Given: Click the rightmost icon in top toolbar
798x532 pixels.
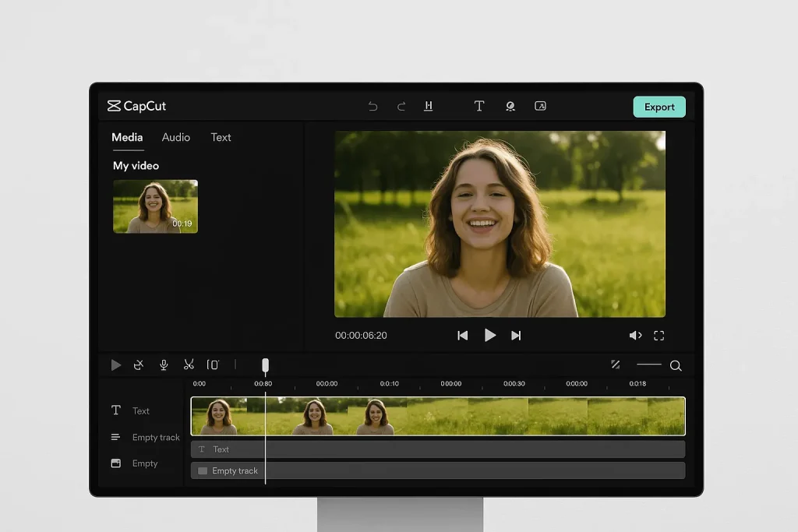Looking at the screenshot, I should coord(540,107).
